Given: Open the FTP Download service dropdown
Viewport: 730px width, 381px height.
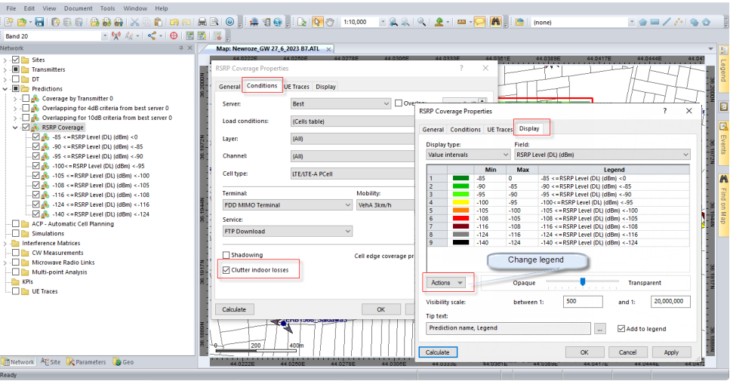Looking at the screenshot, I should (287, 231).
